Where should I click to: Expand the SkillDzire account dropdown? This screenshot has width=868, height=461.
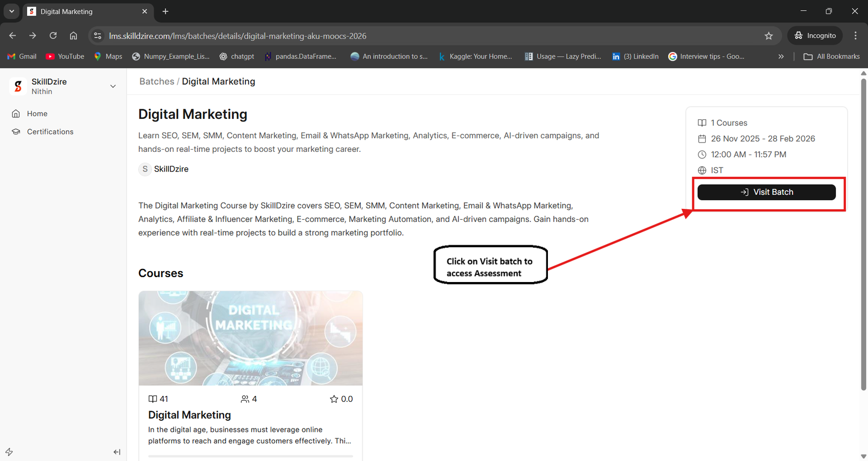(113, 86)
